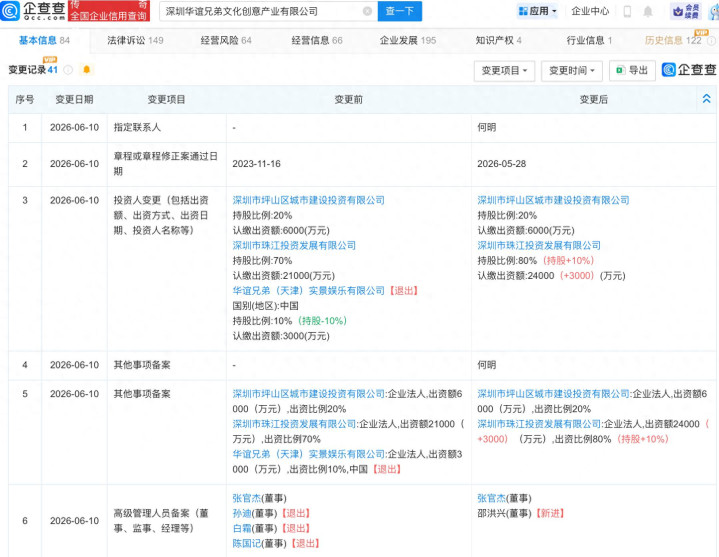Open 企业中心 link
Screen dimensions: 719x557
coord(590,11)
